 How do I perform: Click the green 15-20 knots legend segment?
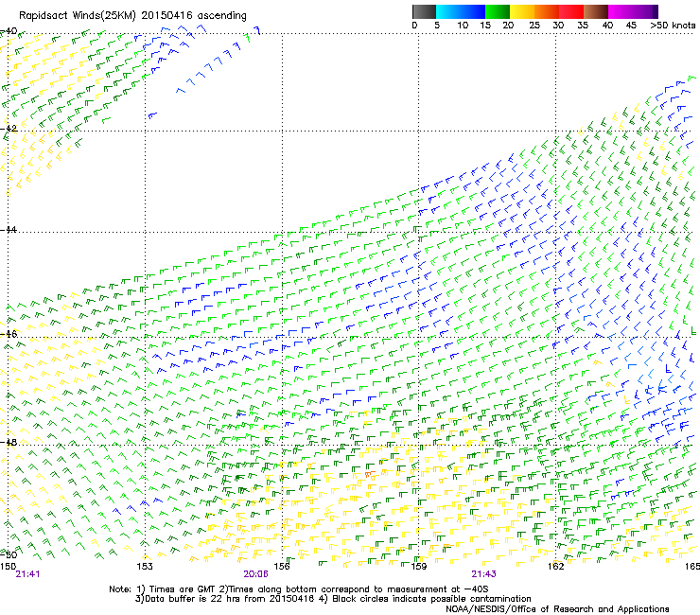(498, 11)
